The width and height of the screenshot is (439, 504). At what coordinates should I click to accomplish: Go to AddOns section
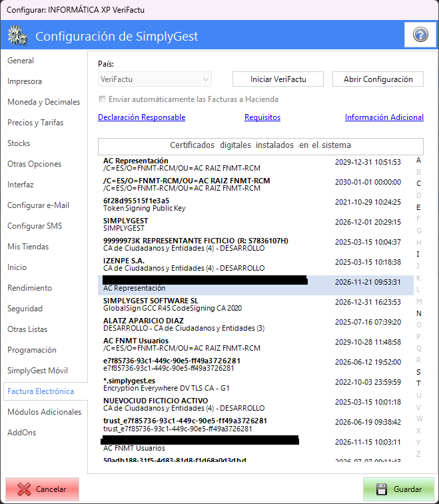(22, 433)
